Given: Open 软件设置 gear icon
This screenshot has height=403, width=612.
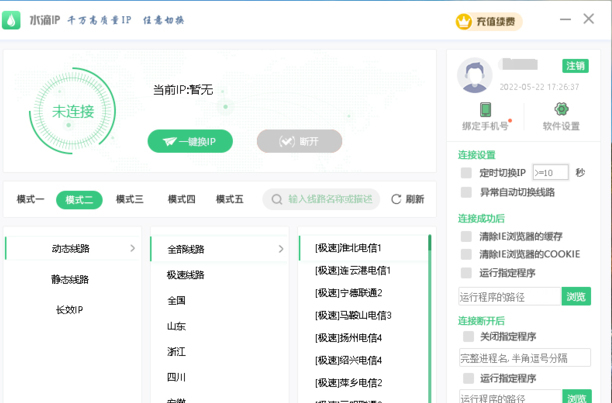Looking at the screenshot, I should click(561, 109).
